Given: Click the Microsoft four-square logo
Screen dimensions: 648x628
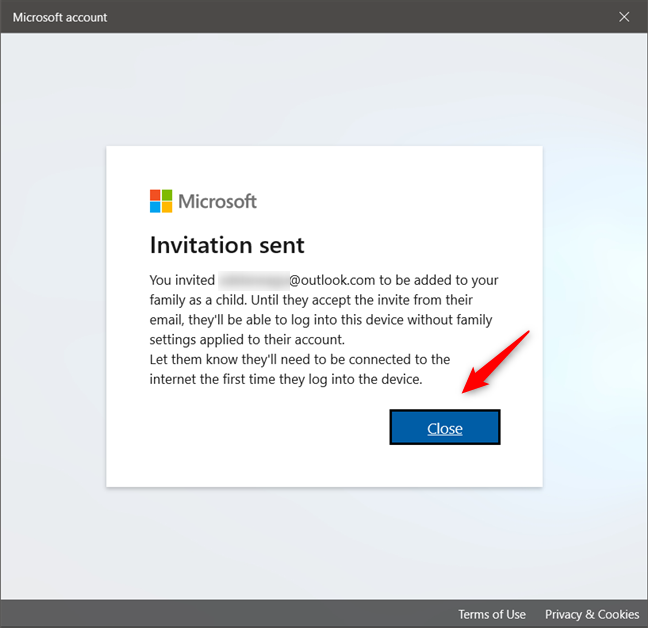Looking at the screenshot, I should 161,201.
